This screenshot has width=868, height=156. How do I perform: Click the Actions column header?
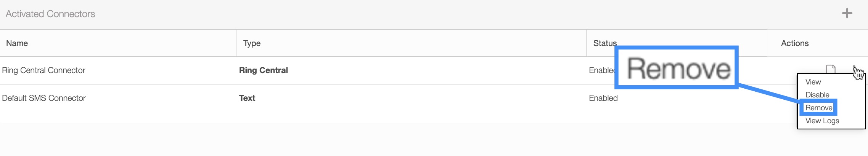[795, 43]
